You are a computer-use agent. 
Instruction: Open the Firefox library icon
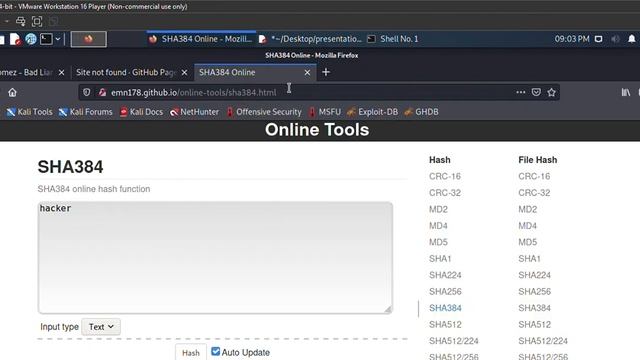626,93
